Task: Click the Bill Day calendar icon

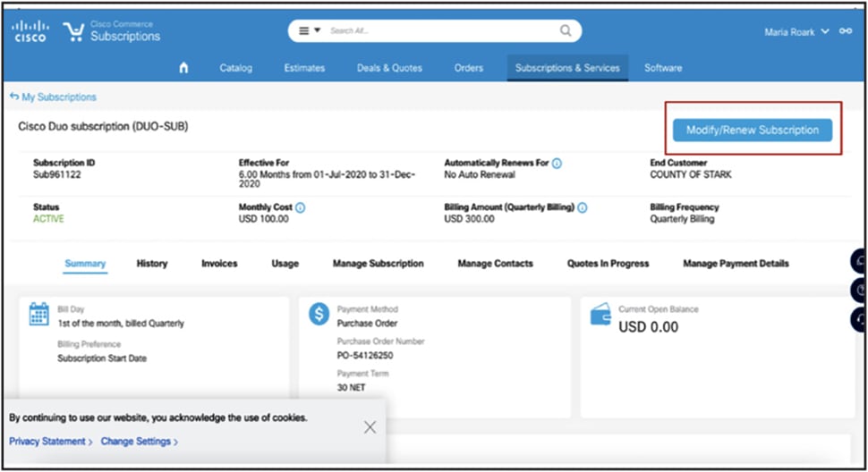Action: tap(38, 314)
